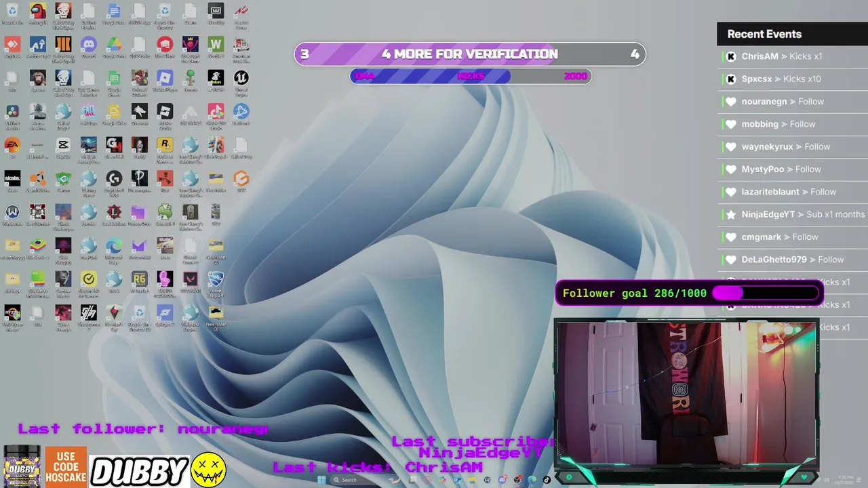Select the DeLaGhetto979 Follow event
Viewport: 868px width, 488px height.
[792, 260]
